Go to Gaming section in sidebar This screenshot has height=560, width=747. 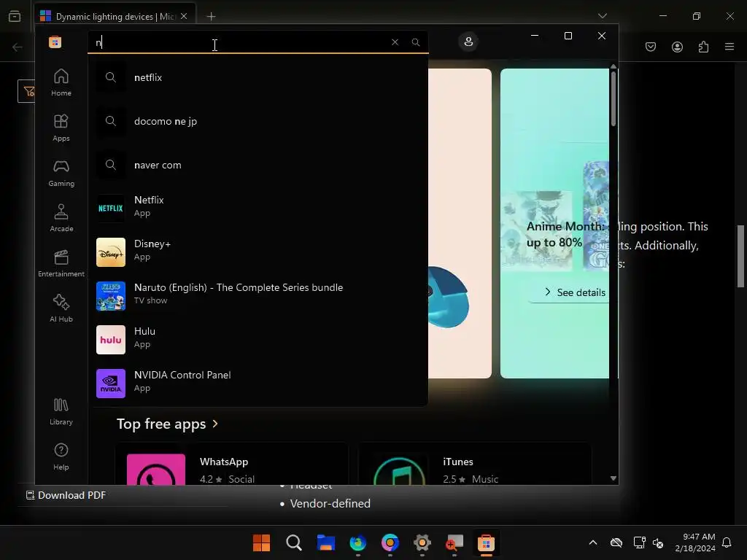(61, 174)
